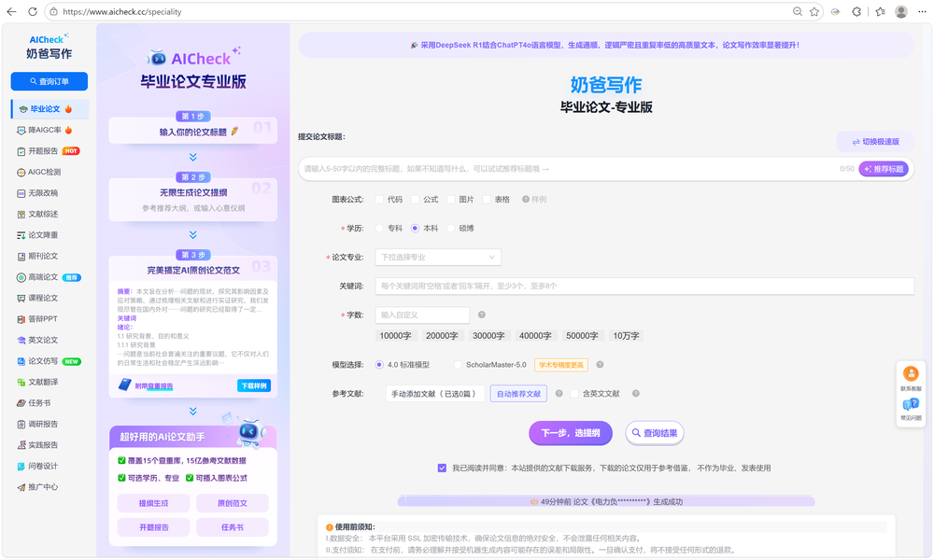Open browser zoom magnifier icon
The height and width of the screenshot is (560, 934).
(x=797, y=11)
